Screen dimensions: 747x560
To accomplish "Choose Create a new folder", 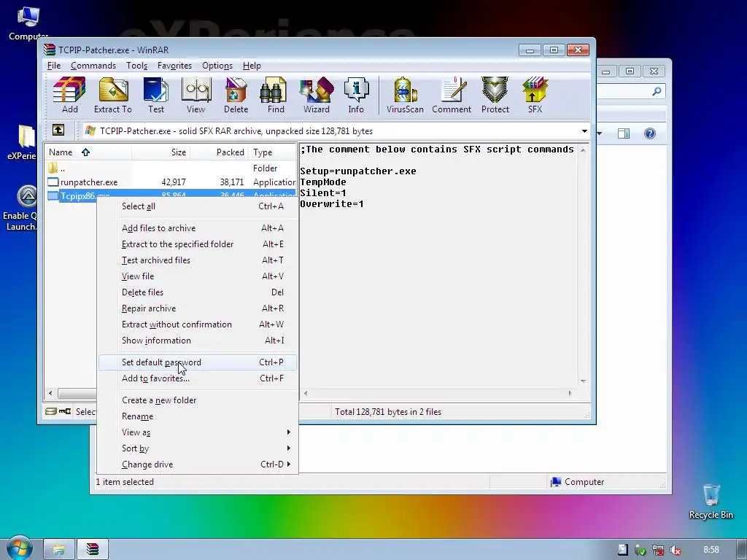I will [x=198, y=400].
